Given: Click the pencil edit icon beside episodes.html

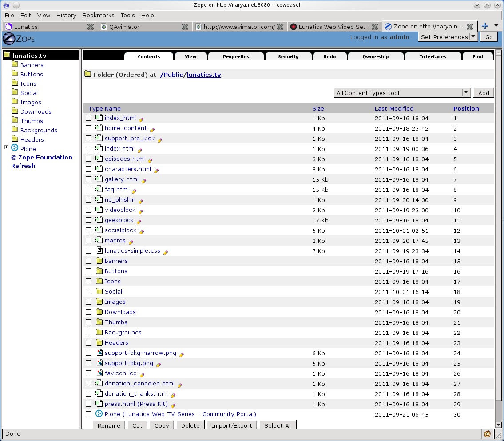Looking at the screenshot, I should tap(150, 160).
